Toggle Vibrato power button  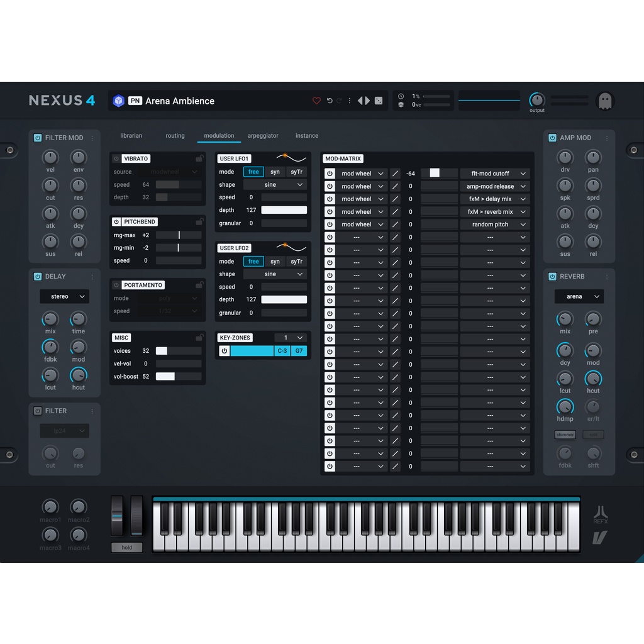tap(116, 158)
